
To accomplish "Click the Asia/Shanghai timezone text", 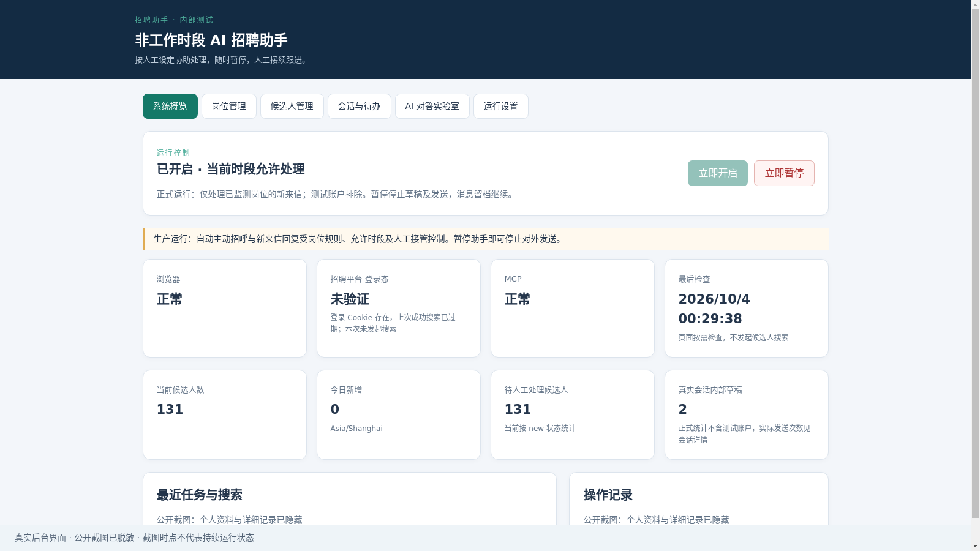I will [x=356, y=429].
